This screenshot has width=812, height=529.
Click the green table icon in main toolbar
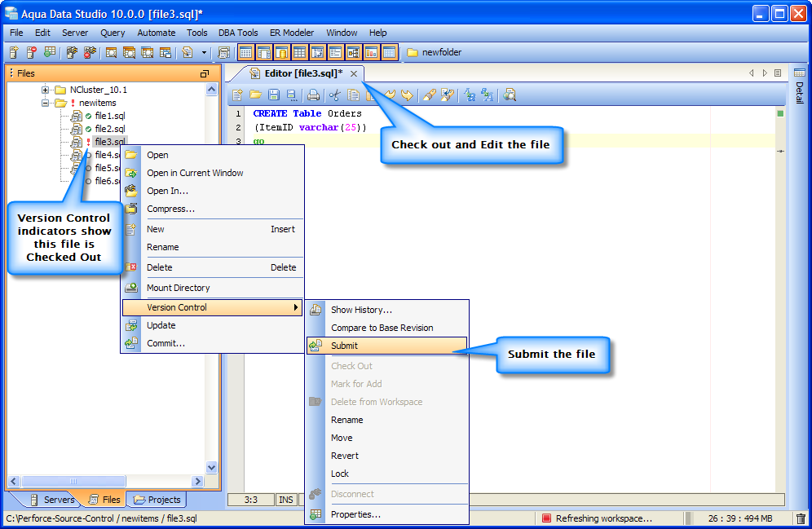point(50,52)
